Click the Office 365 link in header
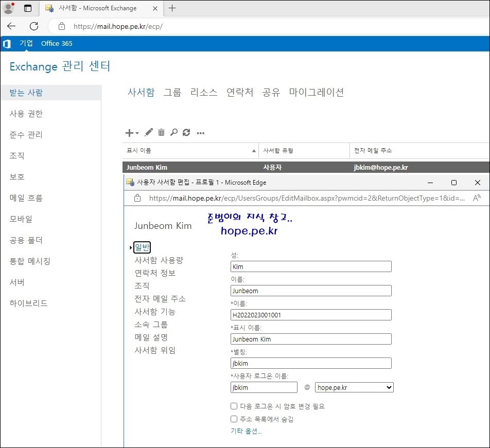The width and height of the screenshot is (490, 448). click(57, 43)
